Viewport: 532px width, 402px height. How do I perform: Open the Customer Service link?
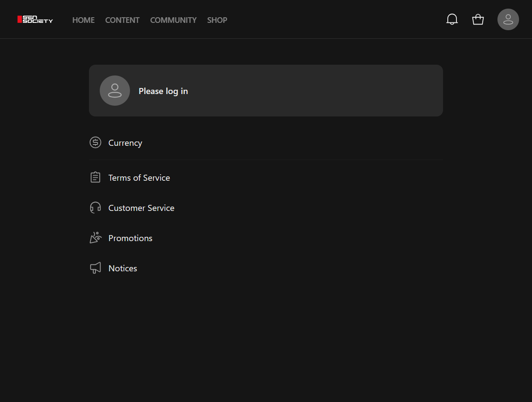click(x=141, y=208)
